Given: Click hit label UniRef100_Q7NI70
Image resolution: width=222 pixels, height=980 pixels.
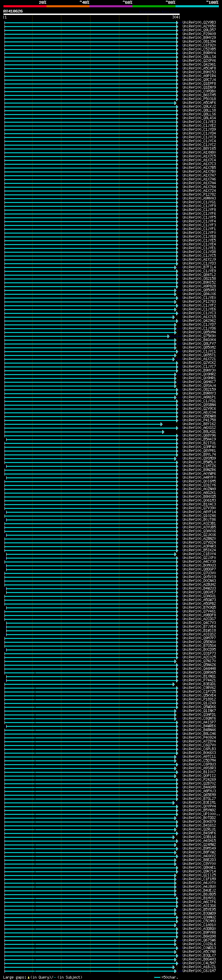Looking at the screenshot, I should (x=199, y=661).
